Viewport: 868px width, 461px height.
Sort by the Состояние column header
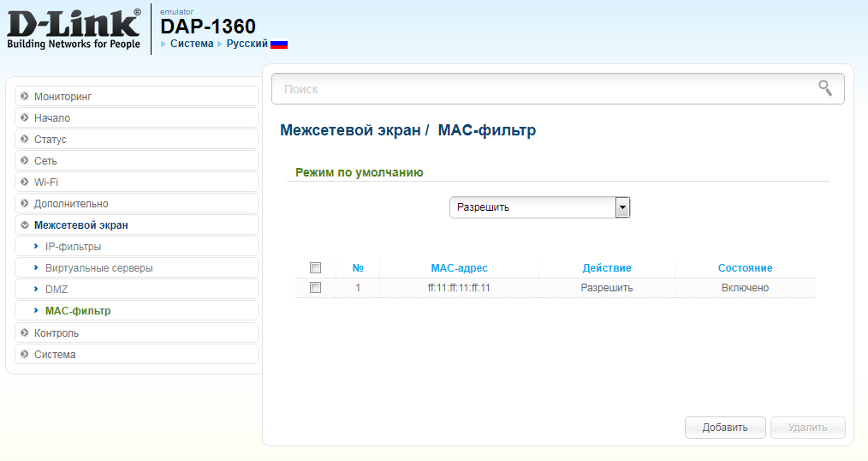tap(745, 267)
